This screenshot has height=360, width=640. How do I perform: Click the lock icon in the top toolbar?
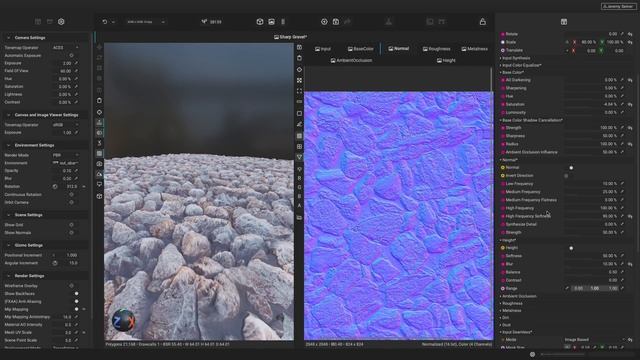click(482, 22)
